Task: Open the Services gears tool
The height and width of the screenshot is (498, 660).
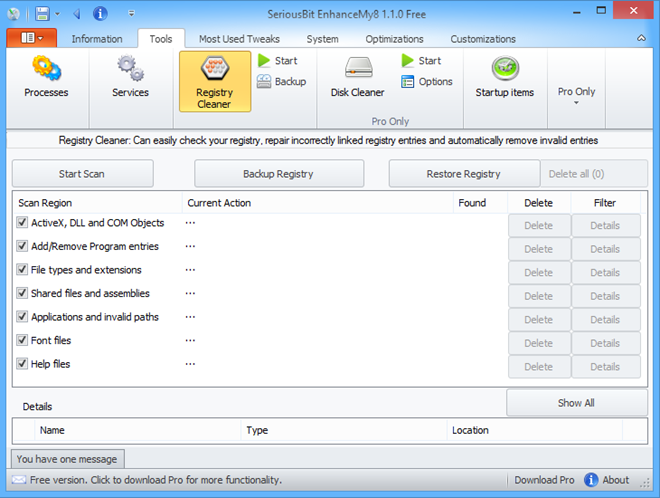Action: coord(130,78)
